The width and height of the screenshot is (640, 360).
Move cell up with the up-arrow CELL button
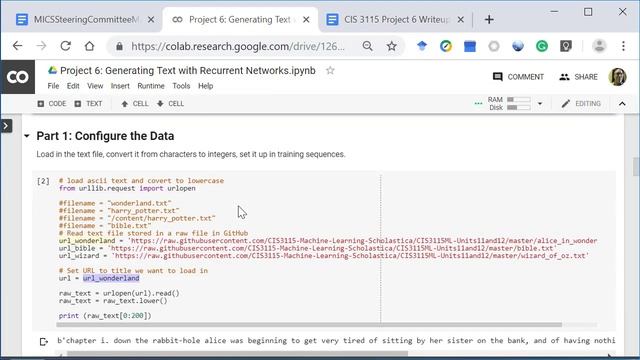135,104
